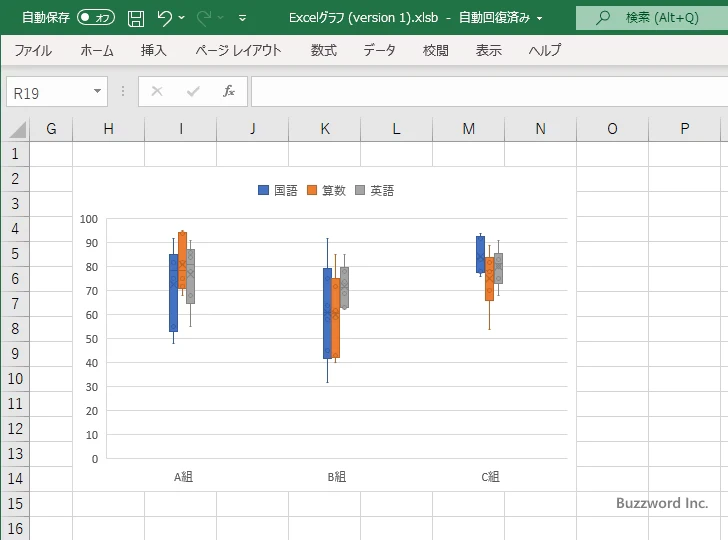Screen dimensions: 728x540
Task: Click the A組 category axis label
Action: [x=183, y=477]
